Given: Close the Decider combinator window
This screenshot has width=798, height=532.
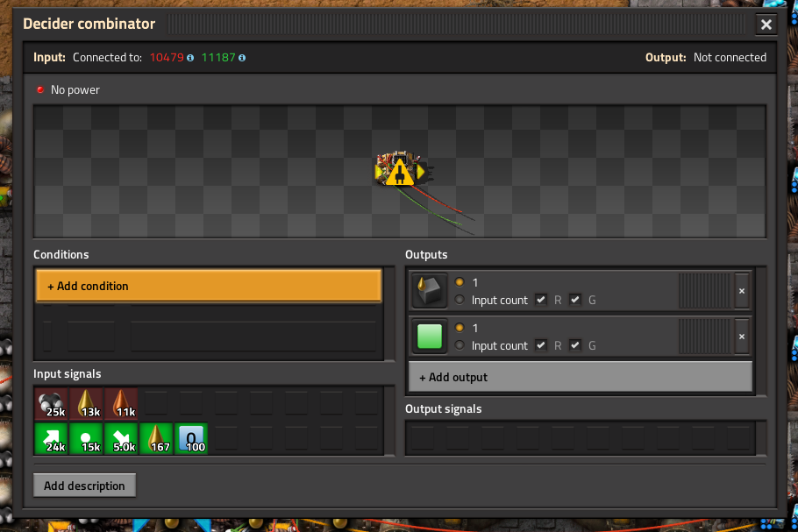Looking at the screenshot, I should click(x=766, y=25).
